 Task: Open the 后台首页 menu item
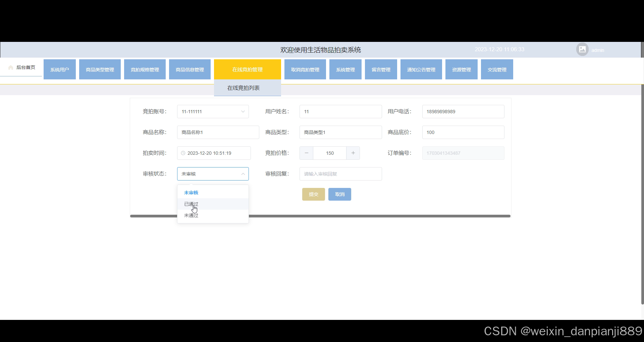21,67
